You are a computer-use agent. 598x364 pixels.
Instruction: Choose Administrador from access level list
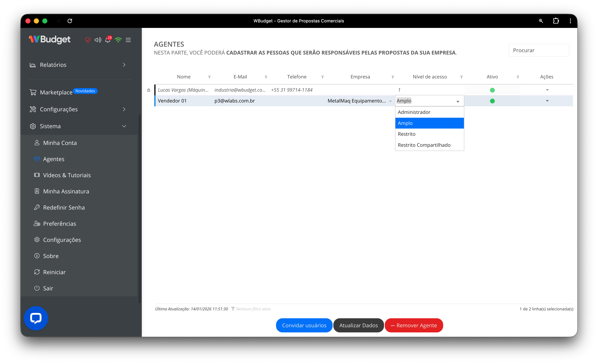(x=414, y=112)
